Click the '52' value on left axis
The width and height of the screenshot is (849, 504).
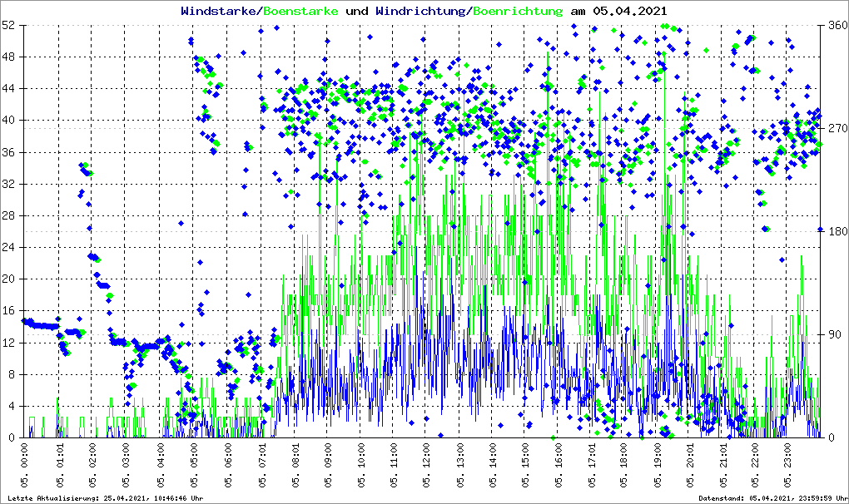click(10, 26)
